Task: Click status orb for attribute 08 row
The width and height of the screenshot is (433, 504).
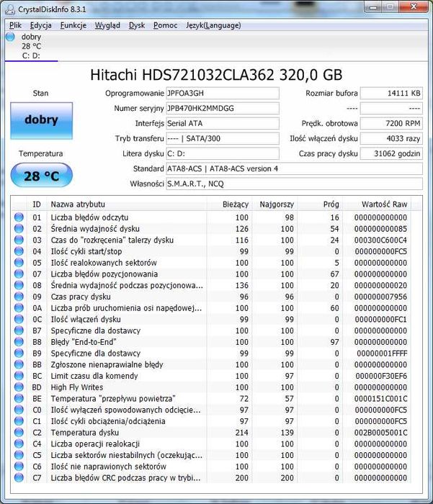Action: 19,285
